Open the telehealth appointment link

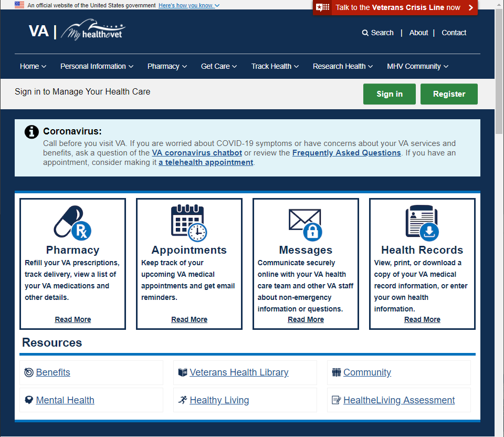206,162
